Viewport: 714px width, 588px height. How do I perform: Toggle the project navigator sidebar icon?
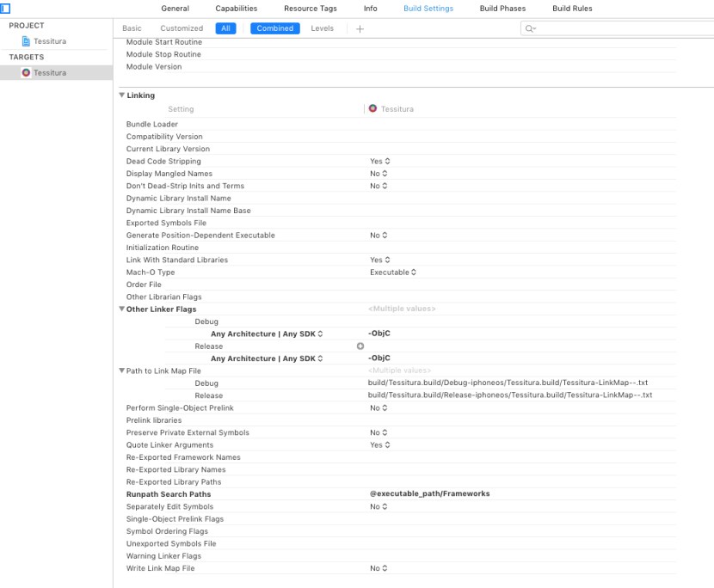[5, 9]
